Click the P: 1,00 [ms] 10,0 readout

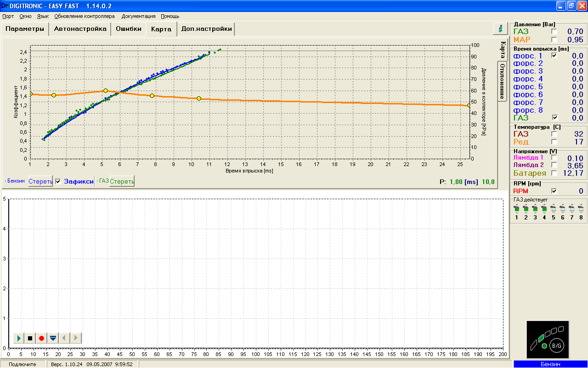(x=467, y=182)
